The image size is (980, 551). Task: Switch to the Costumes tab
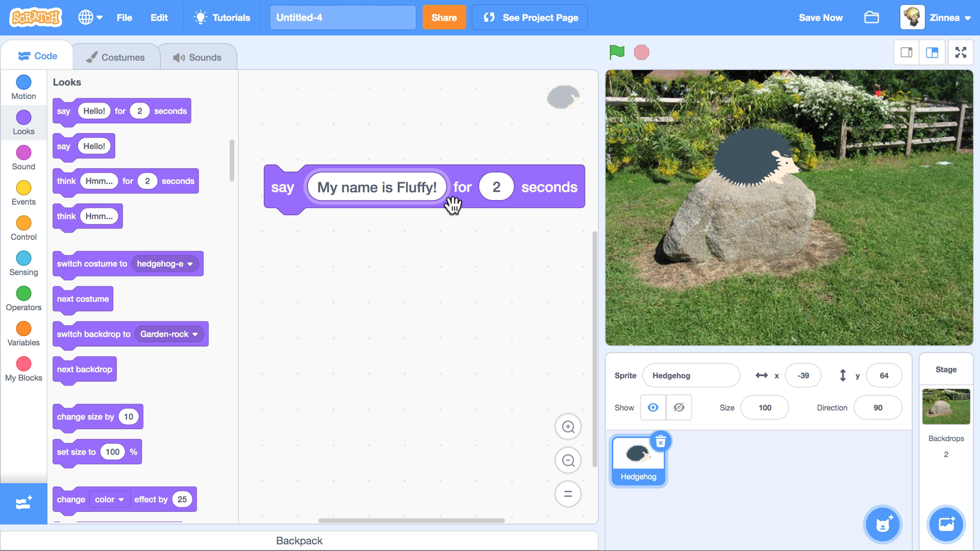click(115, 57)
